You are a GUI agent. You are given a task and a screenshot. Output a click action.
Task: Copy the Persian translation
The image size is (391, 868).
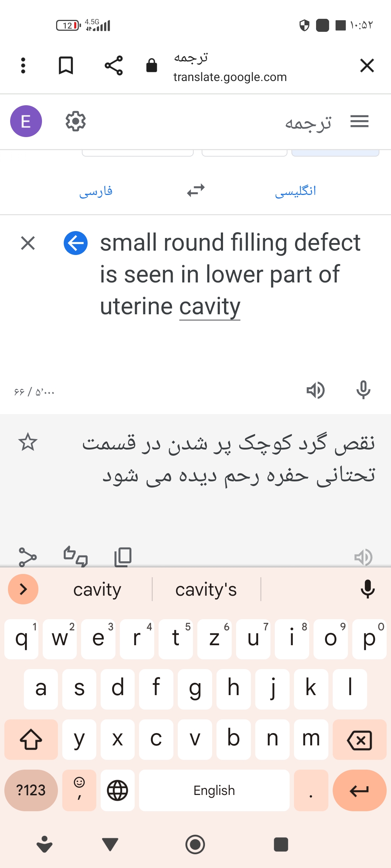(123, 557)
